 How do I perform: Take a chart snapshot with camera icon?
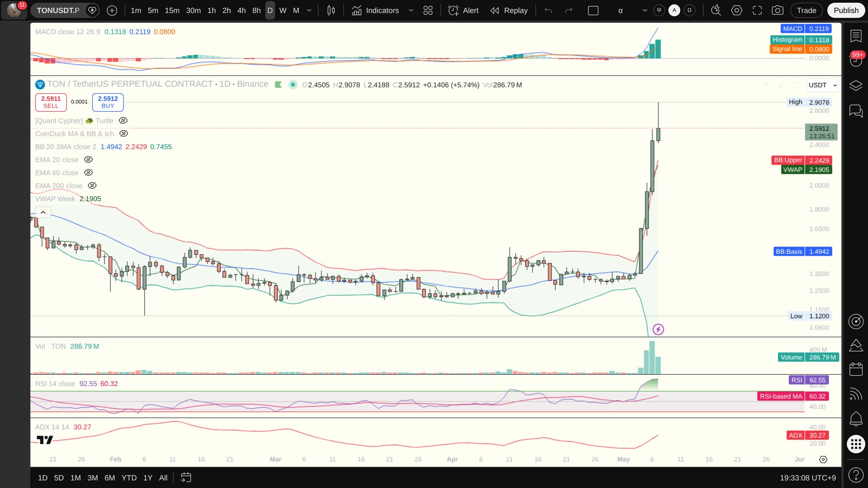[777, 10]
